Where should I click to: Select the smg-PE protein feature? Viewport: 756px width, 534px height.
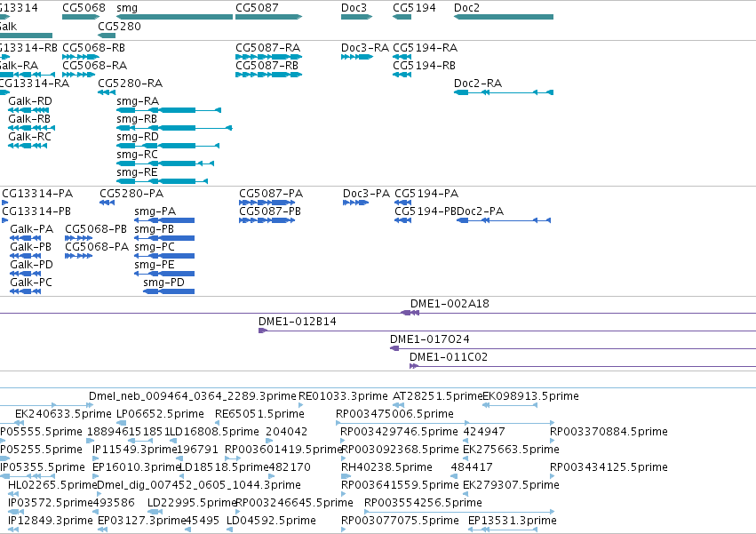(164, 274)
